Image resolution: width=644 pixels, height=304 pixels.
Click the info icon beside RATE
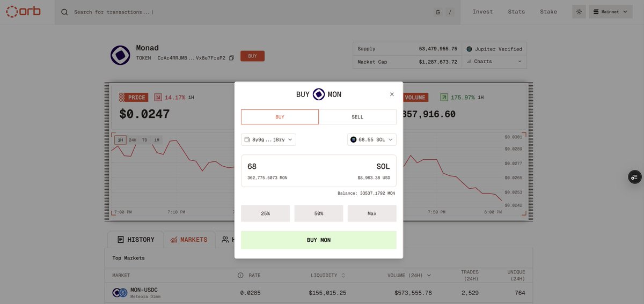[x=240, y=276]
